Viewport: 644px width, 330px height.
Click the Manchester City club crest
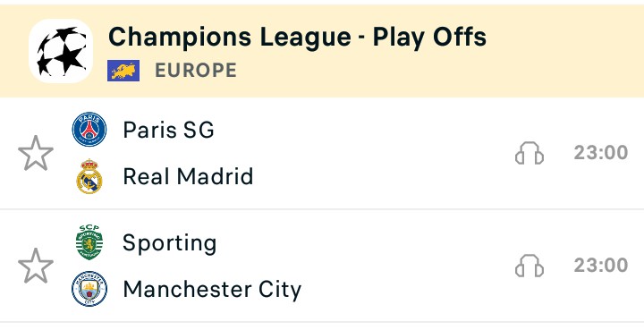pos(89,289)
